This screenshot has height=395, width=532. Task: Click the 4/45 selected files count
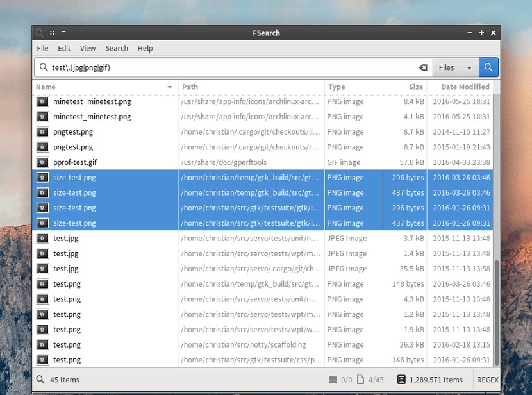pyautogui.click(x=376, y=380)
